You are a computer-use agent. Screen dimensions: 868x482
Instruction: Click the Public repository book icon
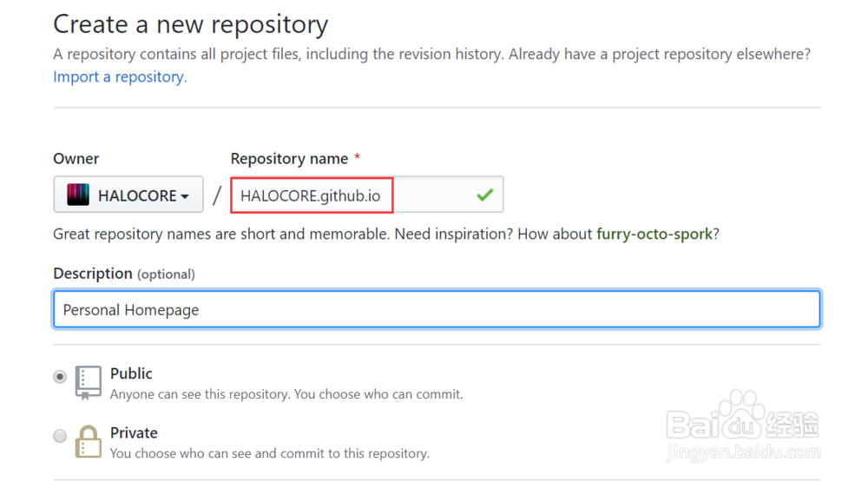pos(88,382)
